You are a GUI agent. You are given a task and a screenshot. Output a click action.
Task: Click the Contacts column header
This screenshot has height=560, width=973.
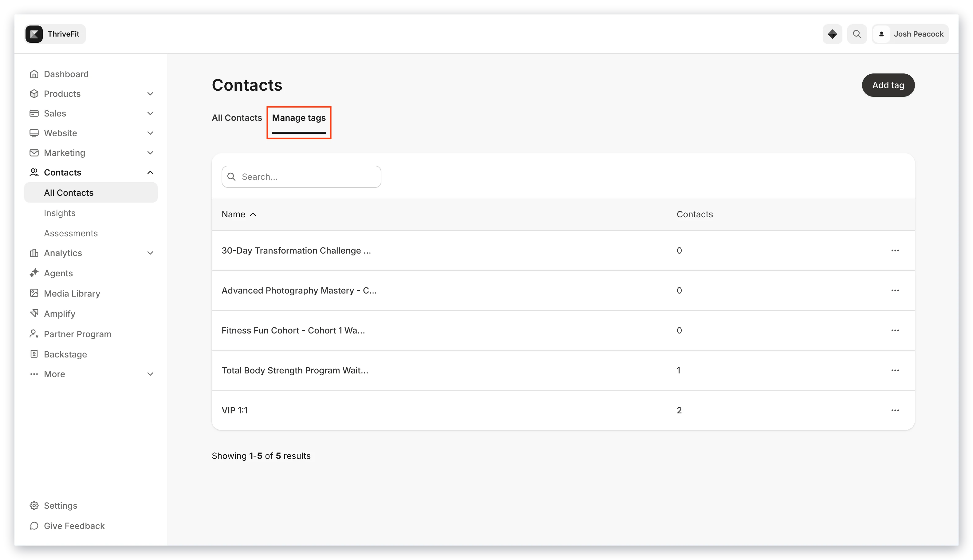(x=695, y=214)
